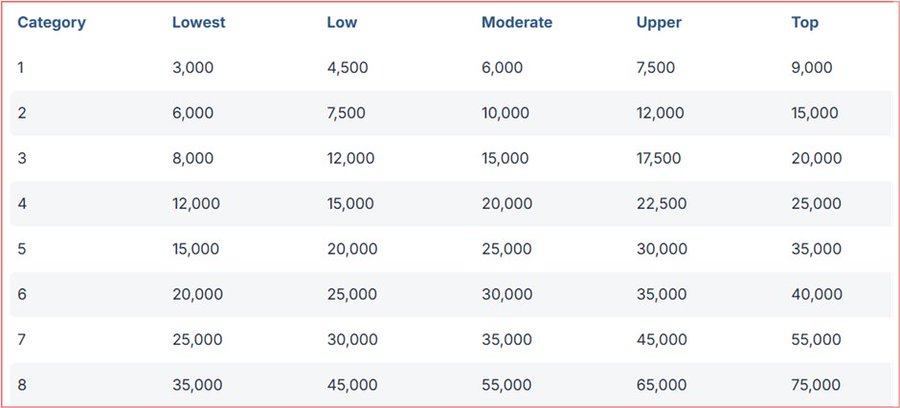Select the Upper column header
900x408 pixels.
(x=658, y=23)
